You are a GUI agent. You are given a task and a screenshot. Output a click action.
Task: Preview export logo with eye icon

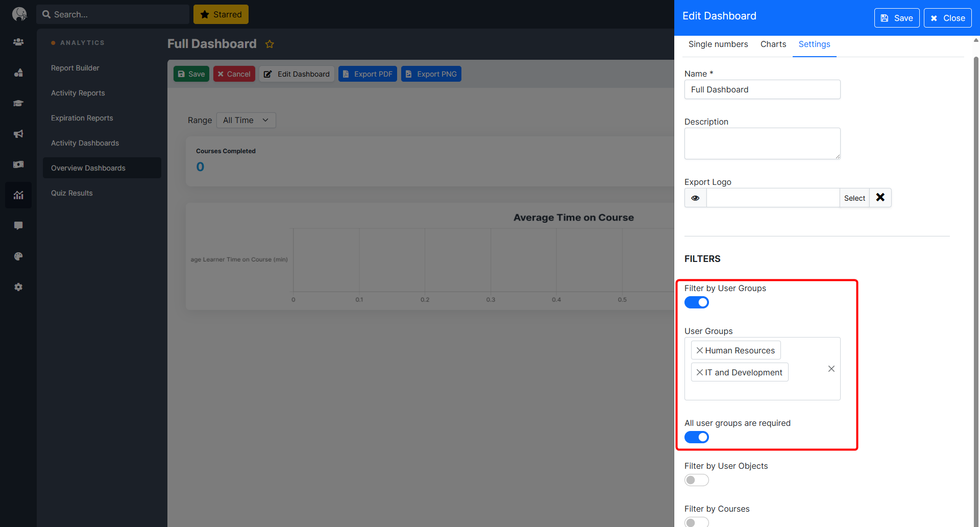[695, 198]
